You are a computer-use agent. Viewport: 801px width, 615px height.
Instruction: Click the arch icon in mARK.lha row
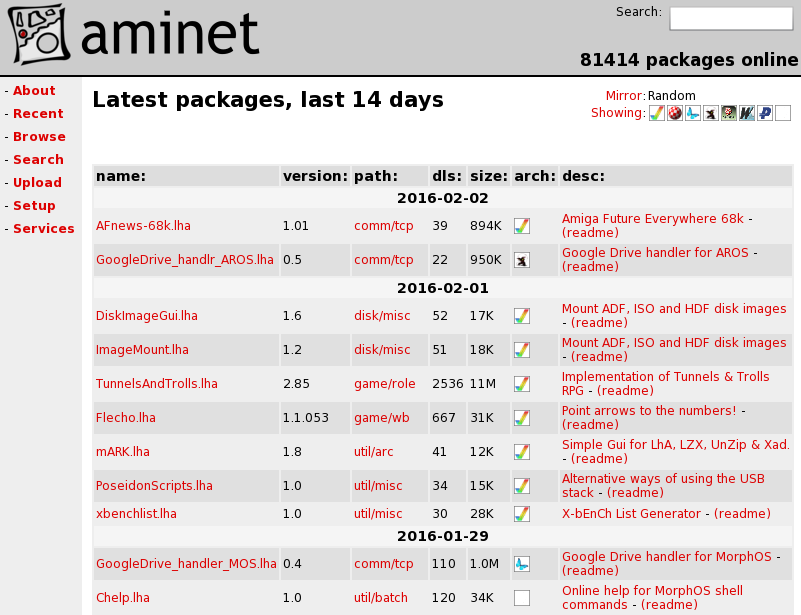click(522, 452)
